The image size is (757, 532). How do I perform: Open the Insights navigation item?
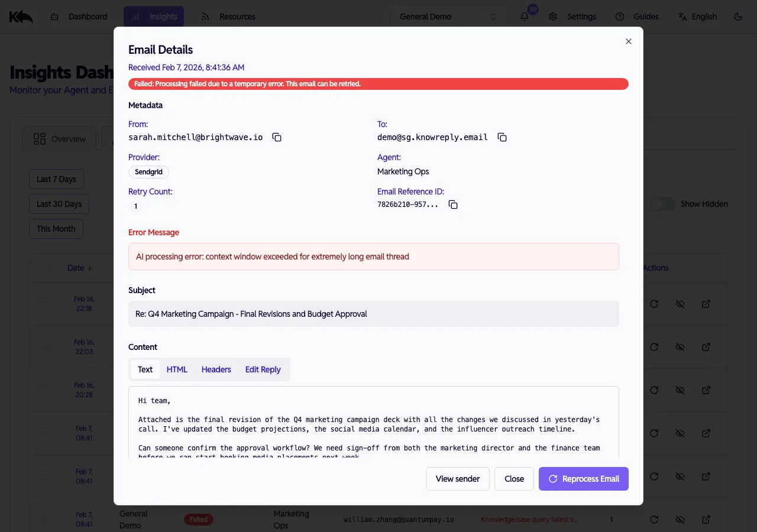(x=154, y=17)
